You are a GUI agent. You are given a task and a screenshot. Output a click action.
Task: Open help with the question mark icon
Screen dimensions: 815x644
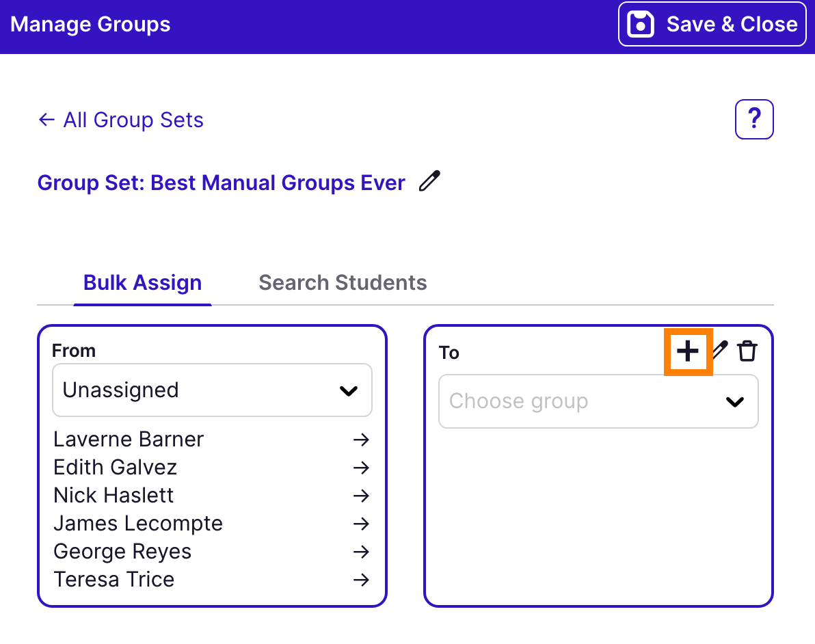tap(754, 119)
